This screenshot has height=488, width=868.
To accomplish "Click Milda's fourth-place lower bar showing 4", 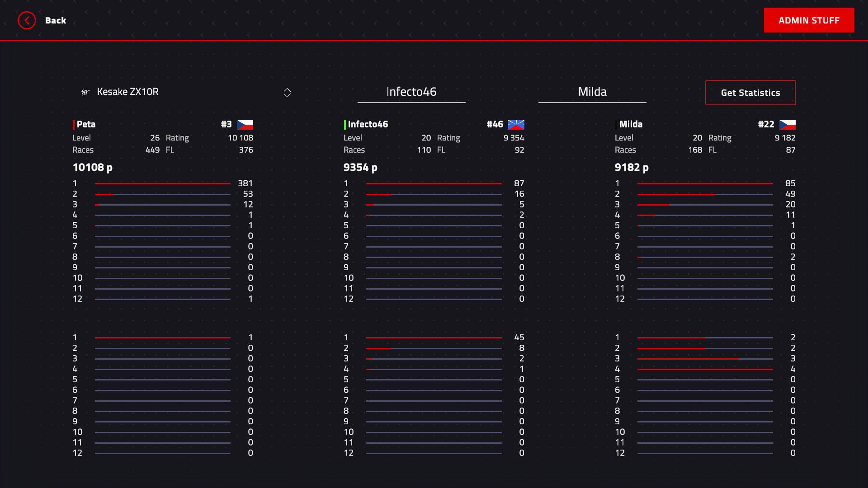I will [705, 369].
